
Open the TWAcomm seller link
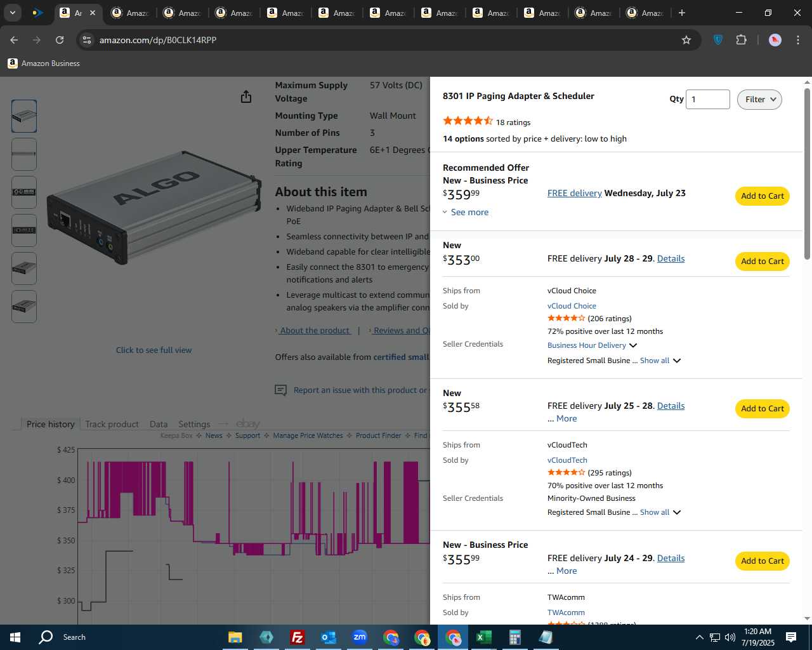[x=566, y=613]
